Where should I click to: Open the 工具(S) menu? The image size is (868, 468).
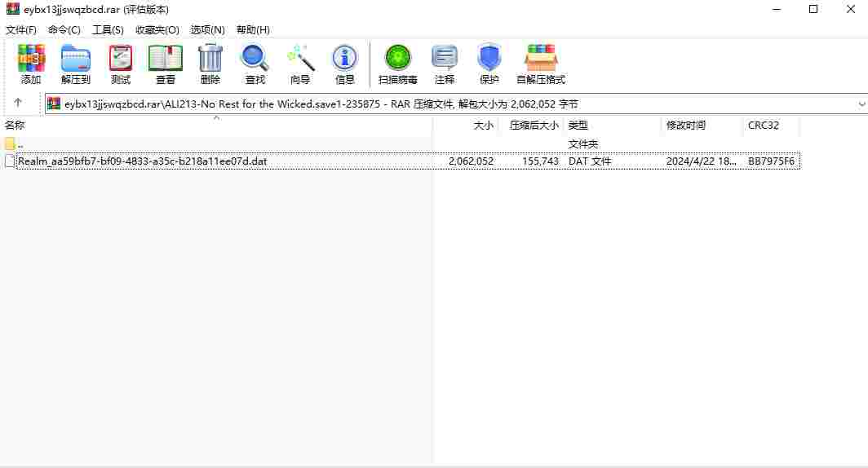click(108, 30)
